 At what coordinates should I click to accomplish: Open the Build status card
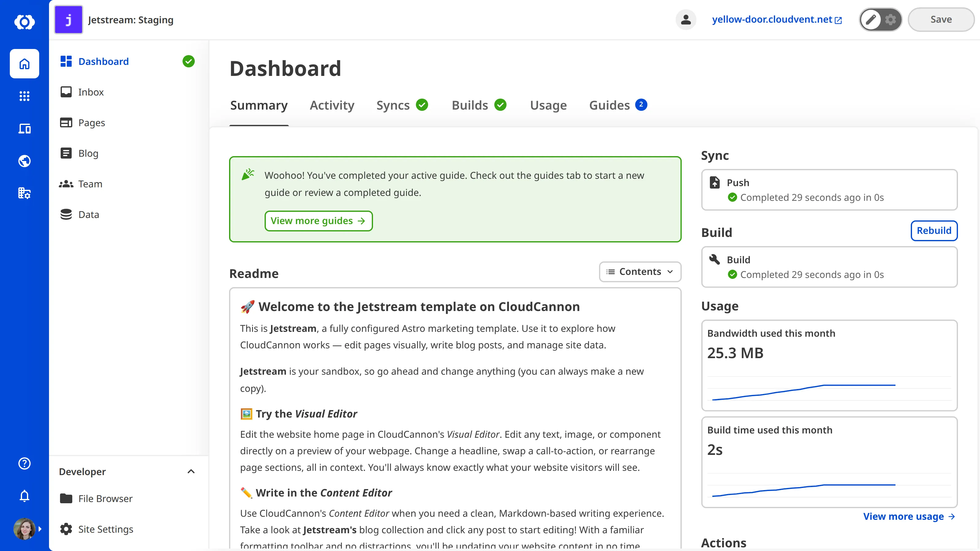(829, 267)
